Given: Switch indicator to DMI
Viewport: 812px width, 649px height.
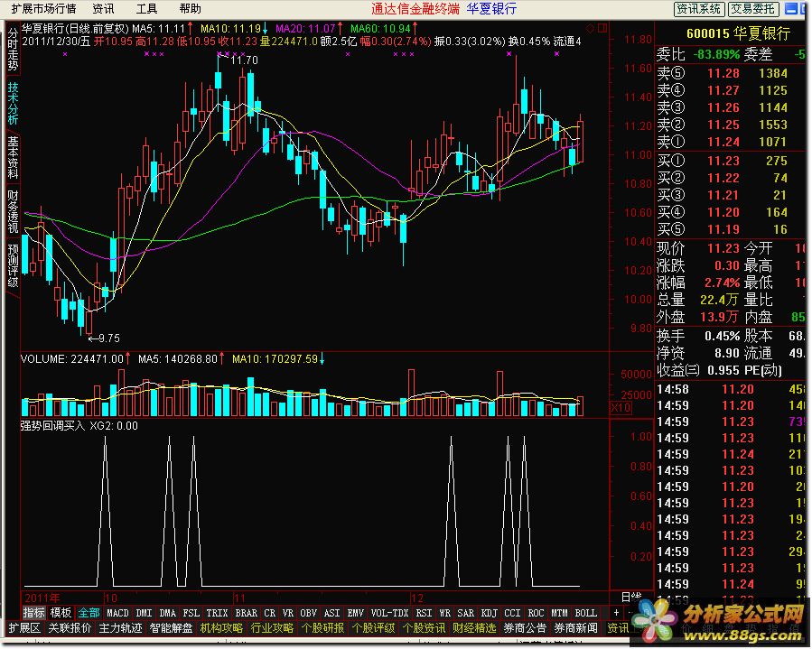Looking at the screenshot, I should [144, 613].
